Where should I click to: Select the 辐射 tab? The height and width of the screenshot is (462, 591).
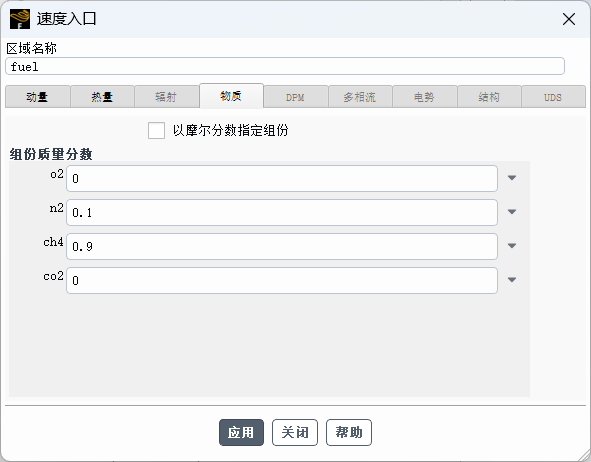pos(167,97)
